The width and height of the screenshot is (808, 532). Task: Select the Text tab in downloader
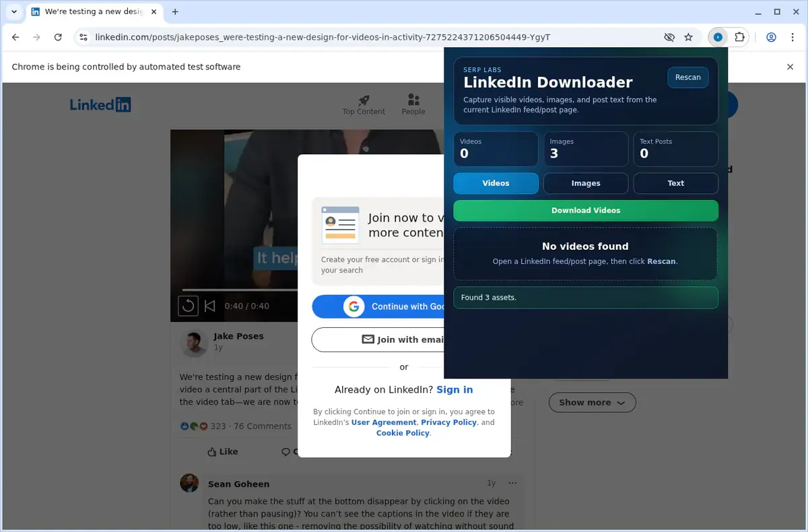(676, 183)
